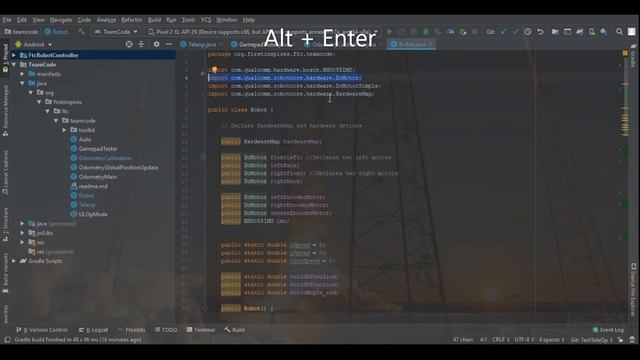Open the Navigate menu
The height and width of the screenshot is (360, 640).
61,20
